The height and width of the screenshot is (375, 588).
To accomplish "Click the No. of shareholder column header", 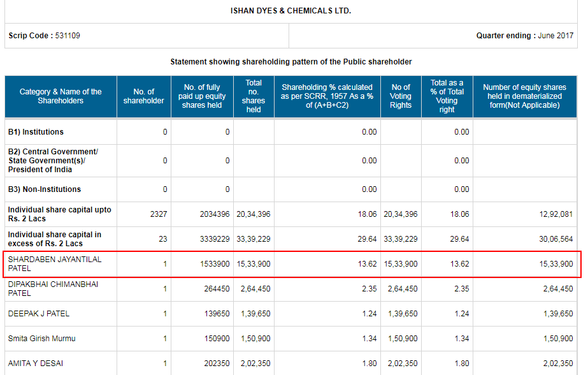I will tap(144, 96).
